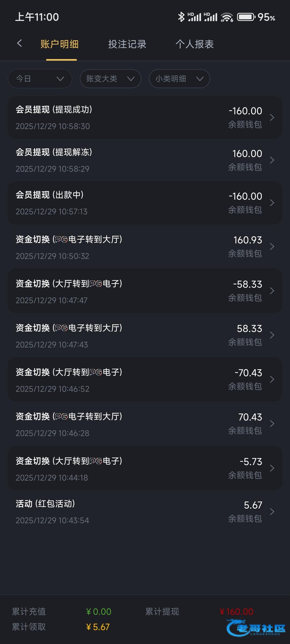Tap the 老哥社区 watermark logo
290x644 pixels.
point(256,628)
